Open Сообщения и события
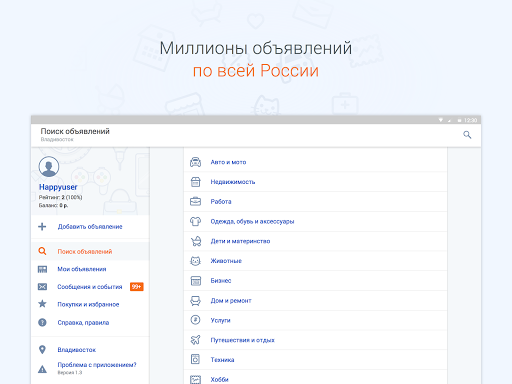The image size is (512, 384). tap(90, 287)
